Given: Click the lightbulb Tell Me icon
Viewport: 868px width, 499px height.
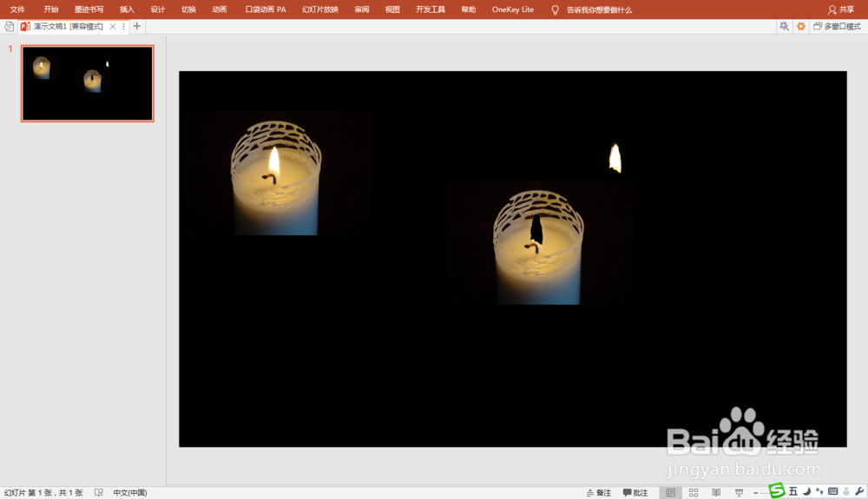Looking at the screenshot, I should tap(555, 10).
